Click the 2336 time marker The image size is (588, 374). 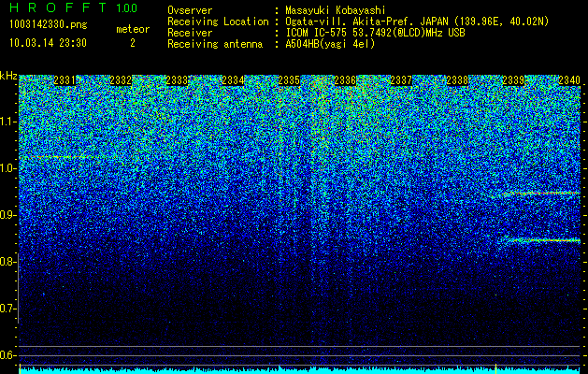pos(345,80)
